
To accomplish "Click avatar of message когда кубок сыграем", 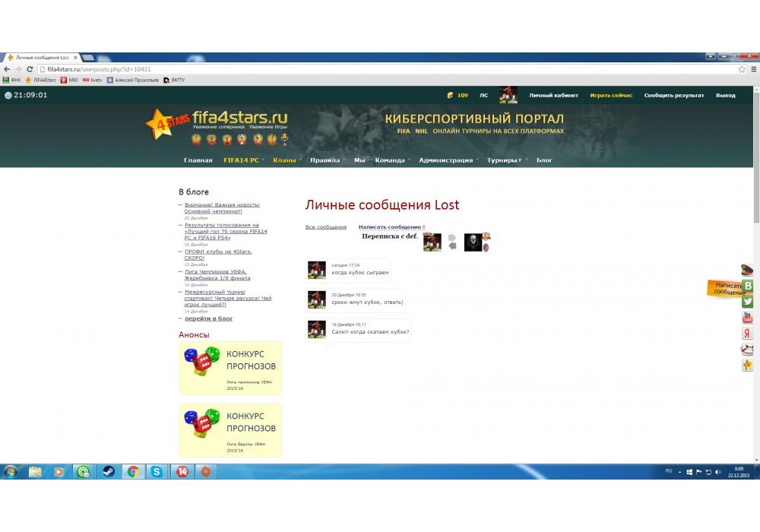I will click(x=316, y=270).
